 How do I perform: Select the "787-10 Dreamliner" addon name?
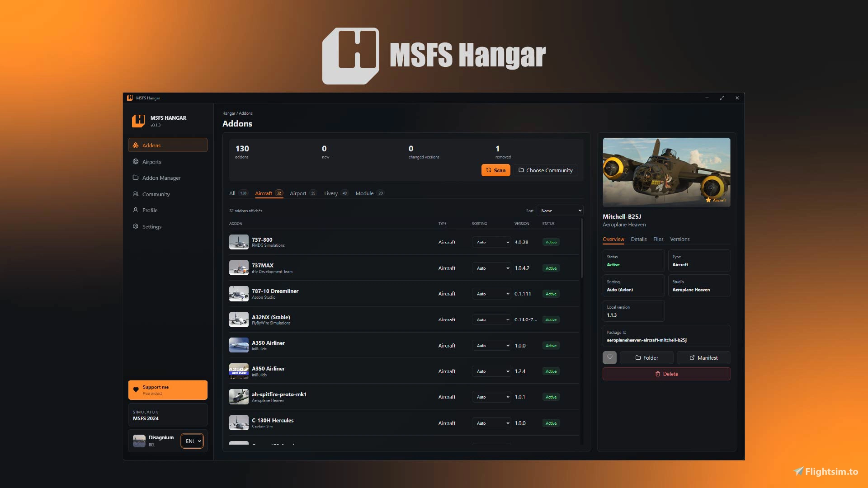[x=275, y=291]
